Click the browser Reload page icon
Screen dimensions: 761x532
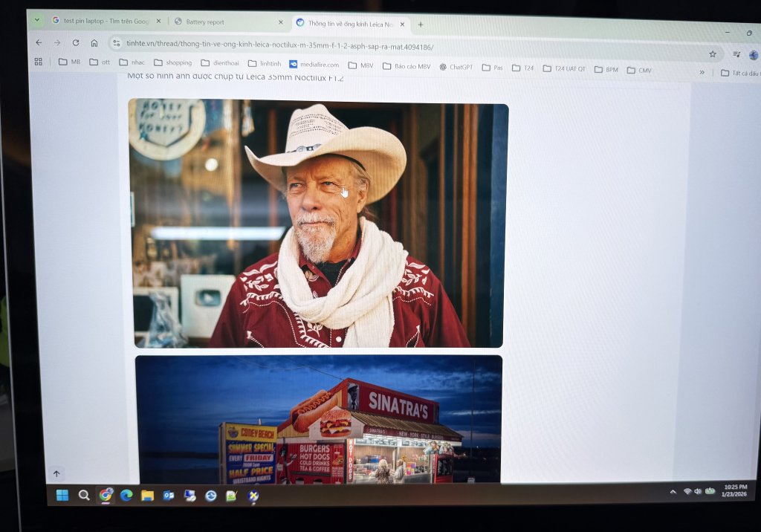click(x=76, y=42)
